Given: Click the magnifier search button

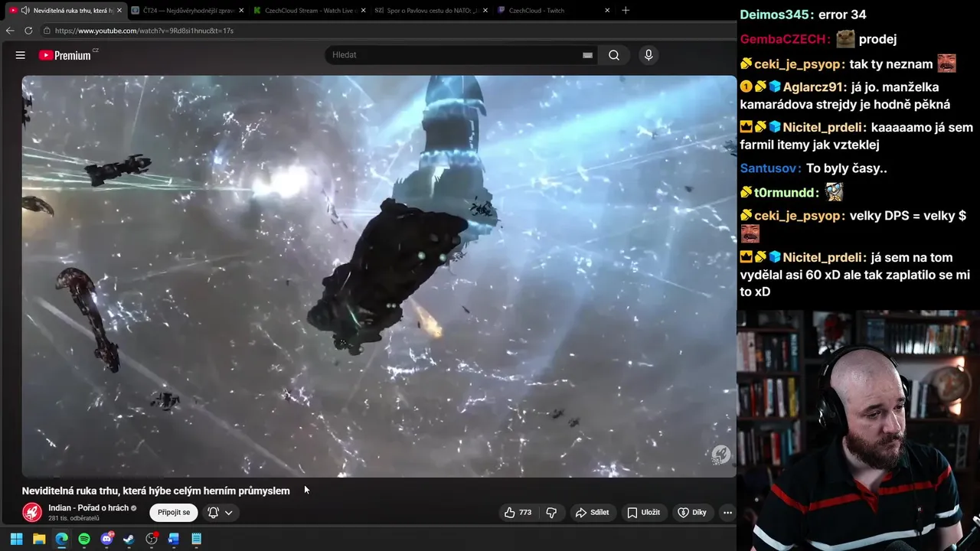Looking at the screenshot, I should [x=614, y=55].
